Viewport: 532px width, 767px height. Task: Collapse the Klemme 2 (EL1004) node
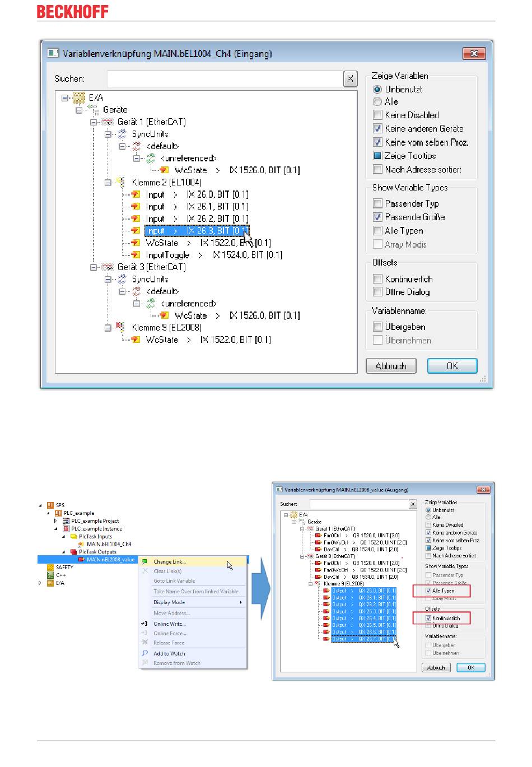click(x=108, y=183)
